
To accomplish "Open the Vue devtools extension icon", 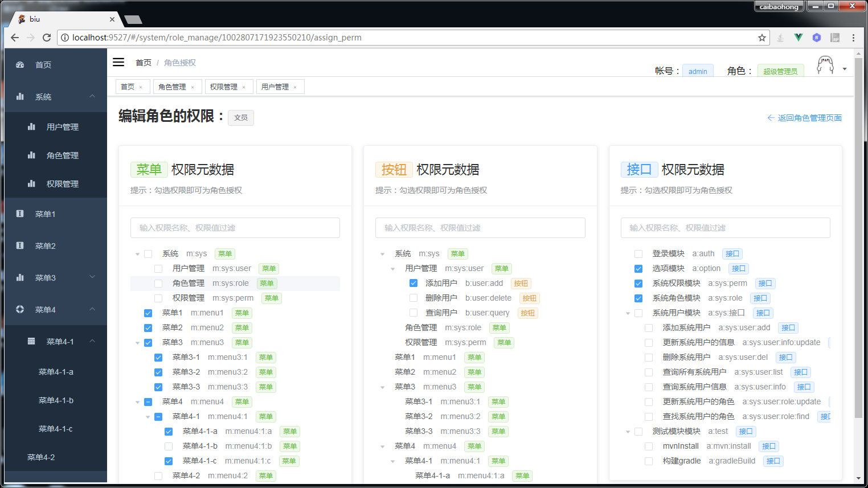I will point(799,38).
